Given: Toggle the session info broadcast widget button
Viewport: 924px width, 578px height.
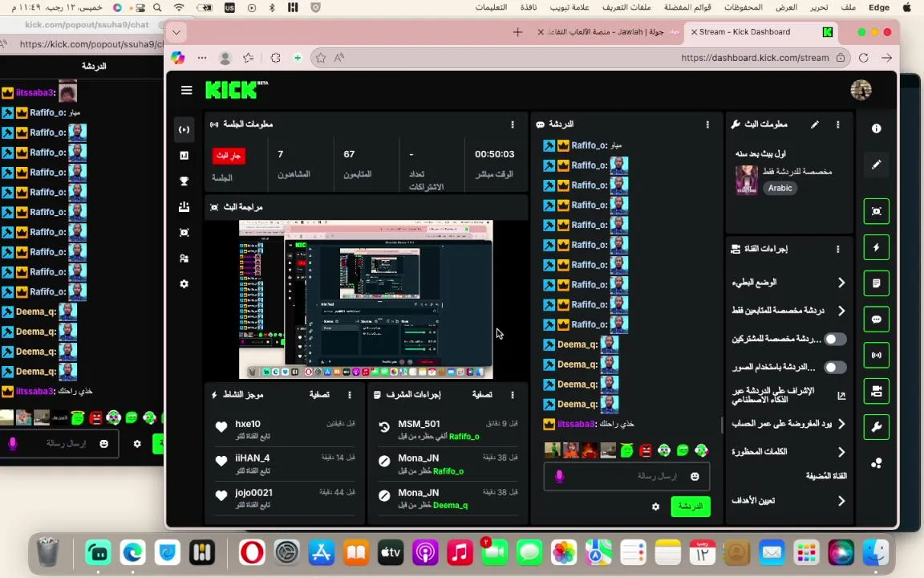Looking at the screenshot, I should (x=876, y=355).
